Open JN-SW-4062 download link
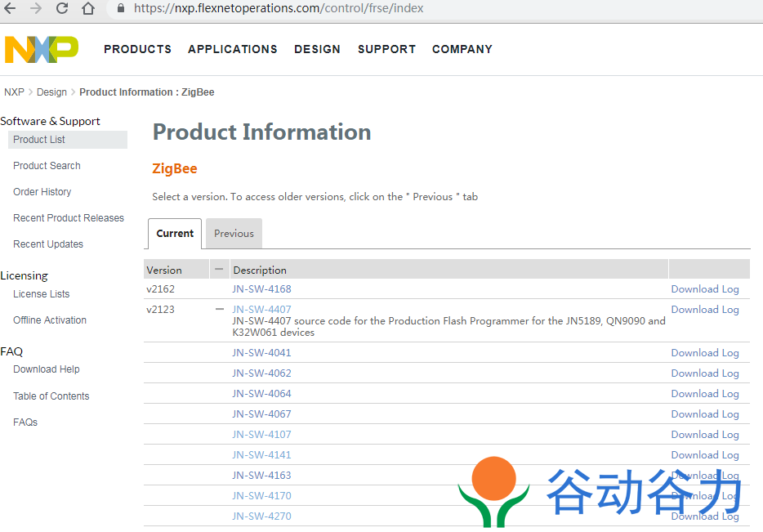Viewport: 763px width, 532px height. (x=261, y=373)
